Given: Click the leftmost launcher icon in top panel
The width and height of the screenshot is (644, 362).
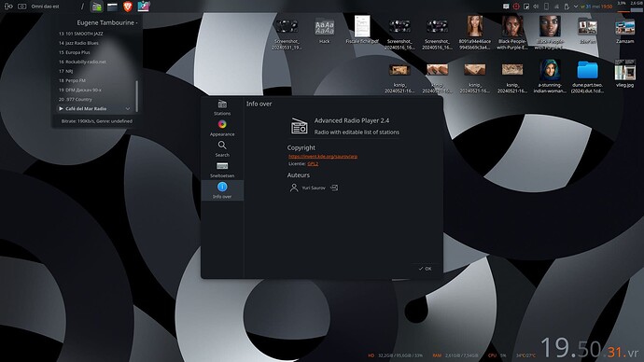Looking at the screenshot, I should (8, 7).
